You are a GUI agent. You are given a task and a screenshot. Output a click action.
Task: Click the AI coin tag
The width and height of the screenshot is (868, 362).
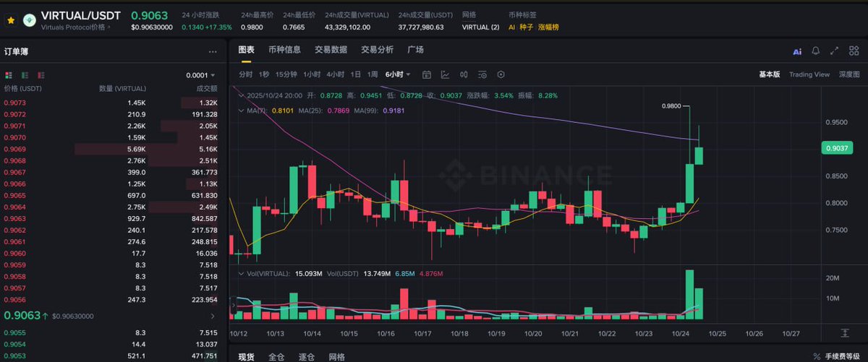tap(512, 27)
